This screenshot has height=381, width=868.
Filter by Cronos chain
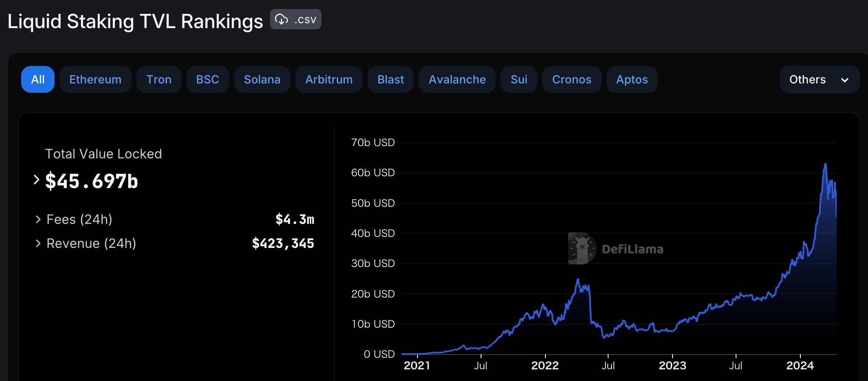pos(572,79)
